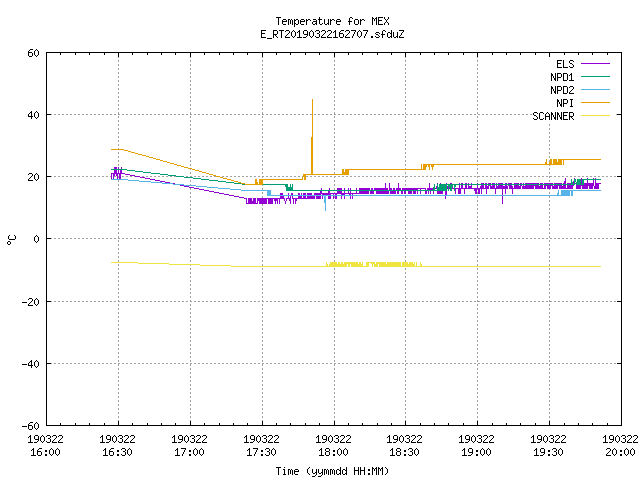640x480 pixels.
Task: Click the °C y-axis unit label
Action: click(x=11, y=240)
